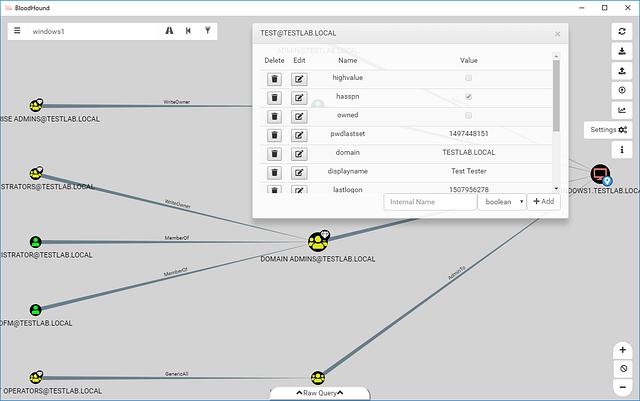Close the TEST@TESTLAB.LOCAL dialog
This screenshot has width=640, height=401.
point(558,34)
